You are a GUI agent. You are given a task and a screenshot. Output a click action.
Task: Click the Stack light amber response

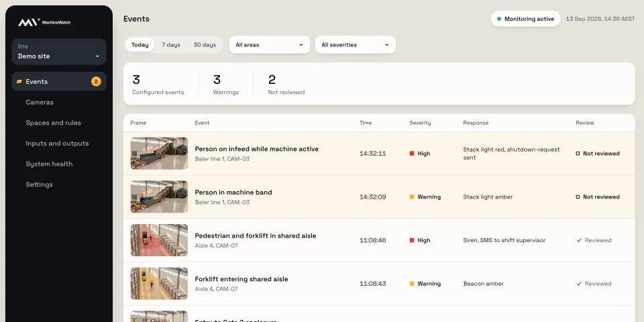pyautogui.click(x=488, y=197)
